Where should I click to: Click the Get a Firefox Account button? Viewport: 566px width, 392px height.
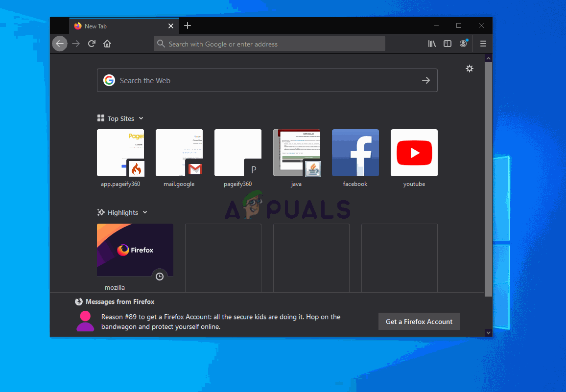click(419, 322)
